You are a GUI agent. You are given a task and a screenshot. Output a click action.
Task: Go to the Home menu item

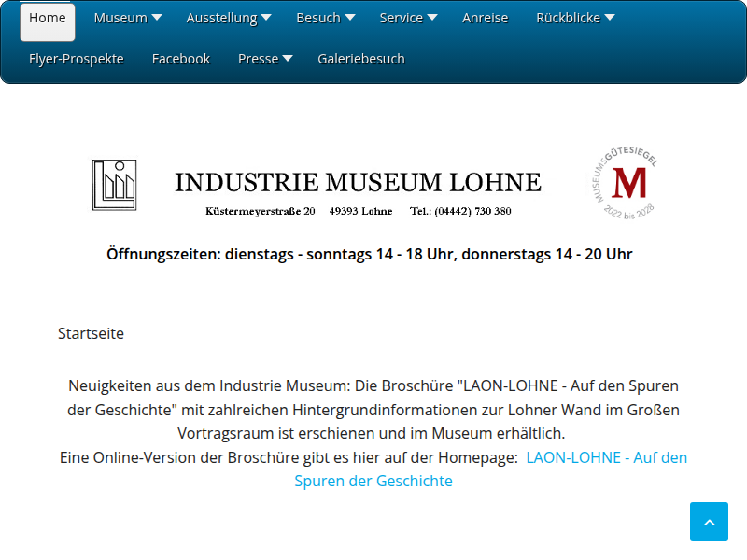[x=48, y=18]
